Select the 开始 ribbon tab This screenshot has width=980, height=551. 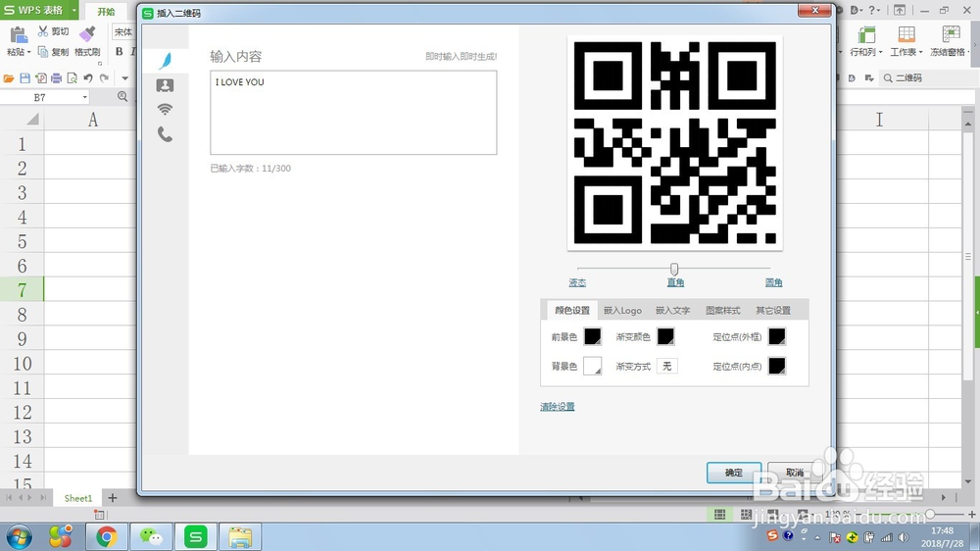pos(106,11)
